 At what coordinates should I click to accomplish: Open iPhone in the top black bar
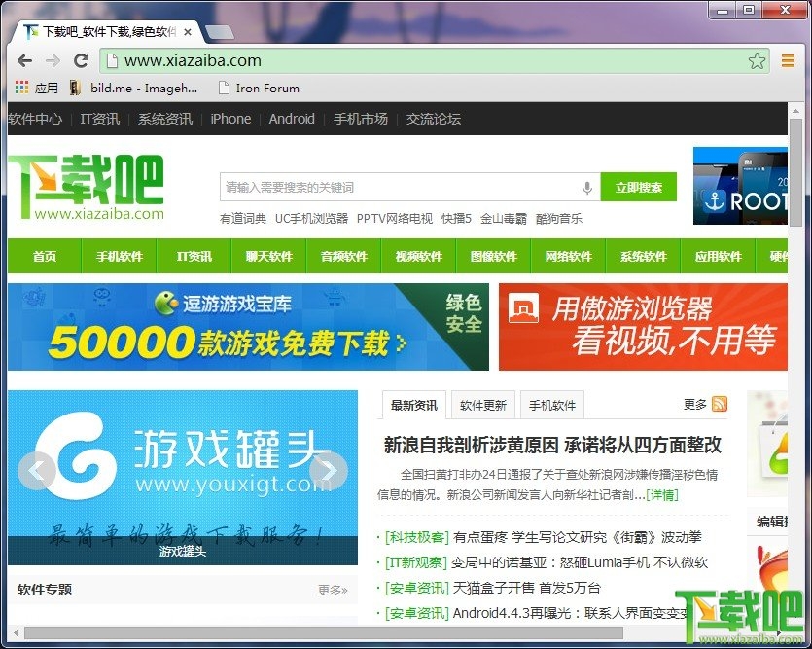[230, 119]
